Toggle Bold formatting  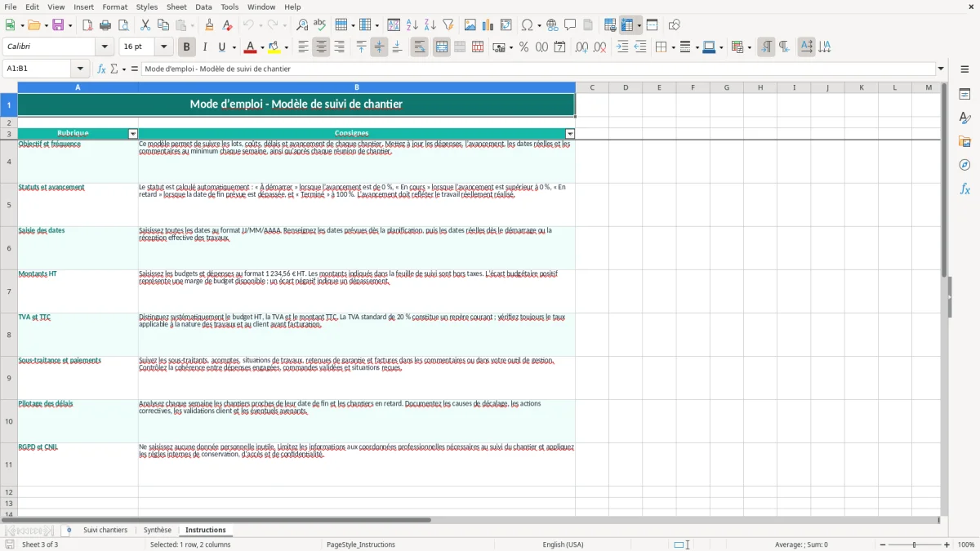(x=186, y=47)
